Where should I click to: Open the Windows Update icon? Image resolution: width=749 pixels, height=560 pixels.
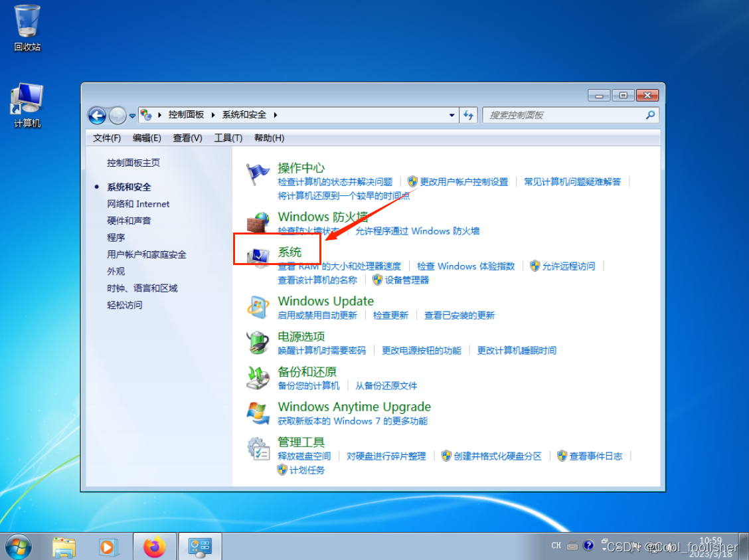(258, 307)
